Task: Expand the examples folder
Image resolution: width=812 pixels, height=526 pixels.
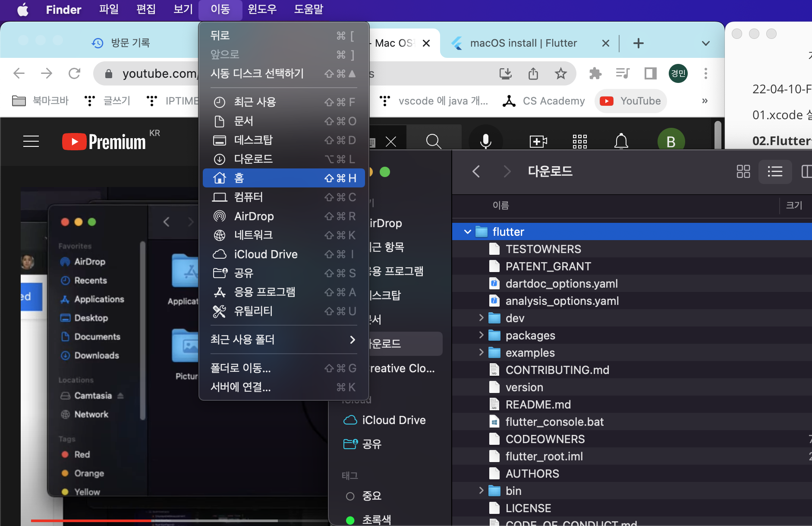Action: (x=481, y=352)
